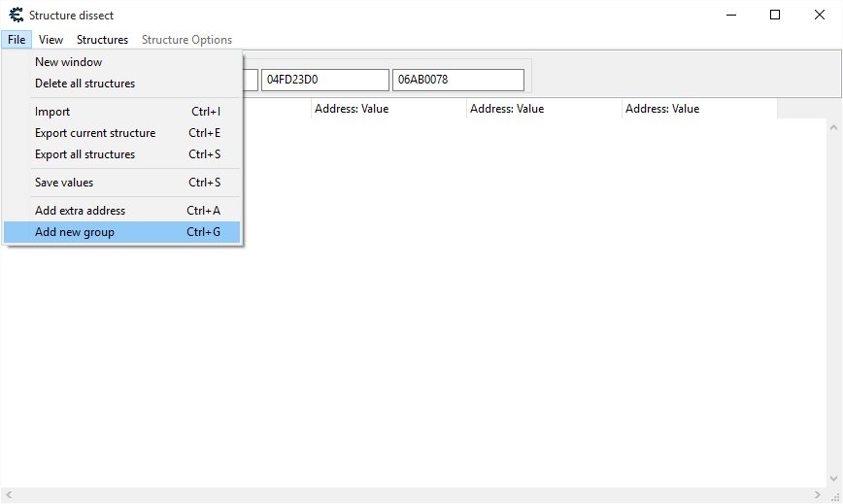Choose New window from the File menu

pos(68,62)
